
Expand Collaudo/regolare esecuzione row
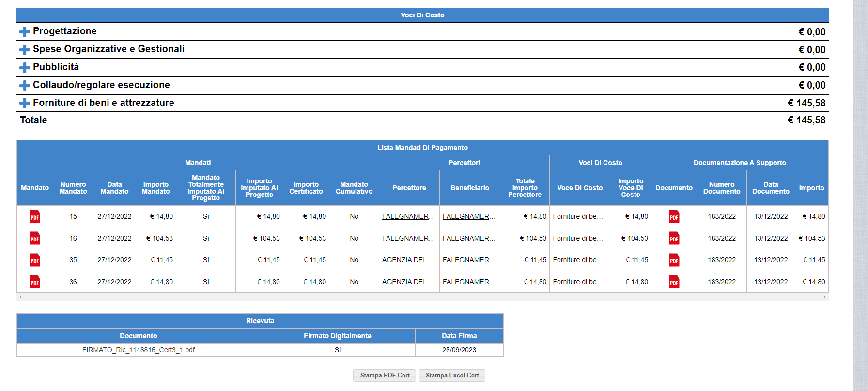click(x=25, y=86)
